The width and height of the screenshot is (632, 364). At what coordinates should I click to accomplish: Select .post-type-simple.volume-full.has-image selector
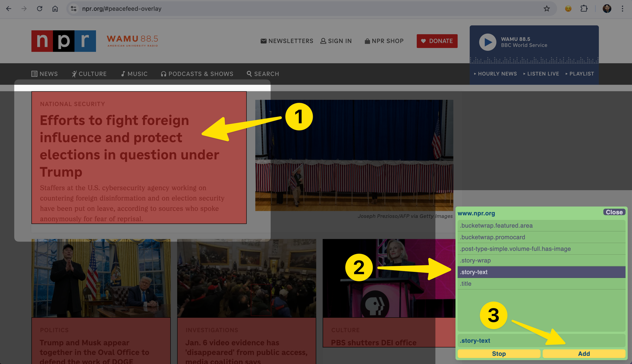coord(541,249)
